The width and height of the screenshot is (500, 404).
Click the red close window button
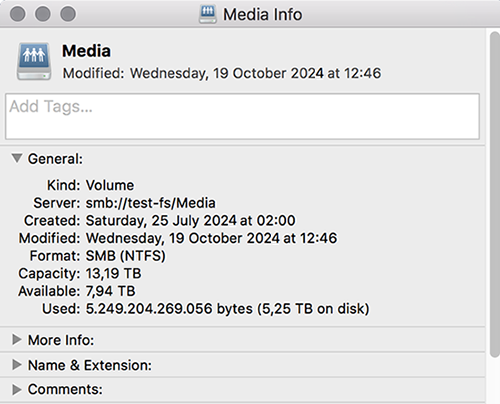pyautogui.click(x=17, y=14)
